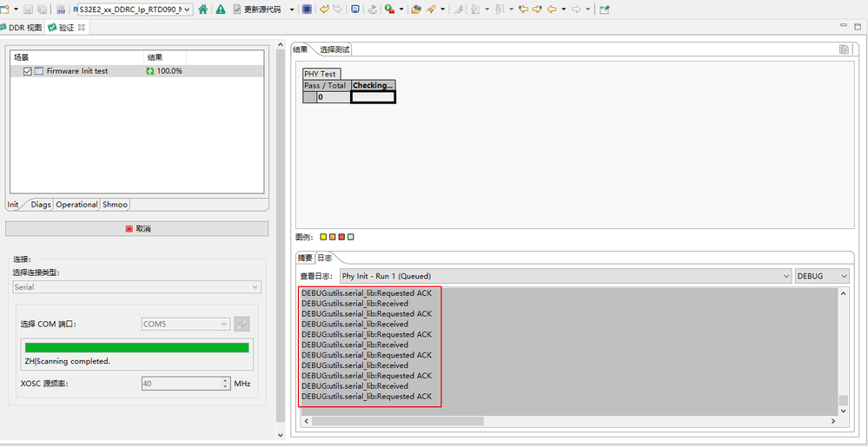The height and width of the screenshot is (447, 868).
Task: Click the Run launch icon
Action: [x=390, y=10]
